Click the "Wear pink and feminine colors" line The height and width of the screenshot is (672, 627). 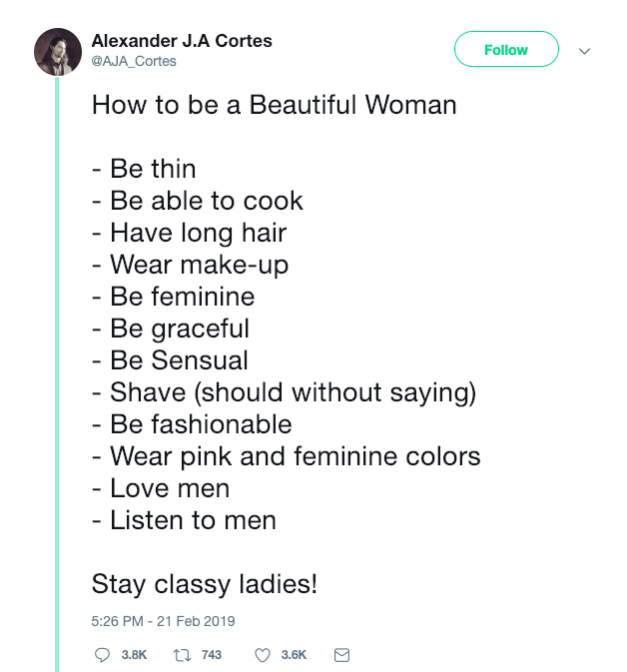pos(286,456)
